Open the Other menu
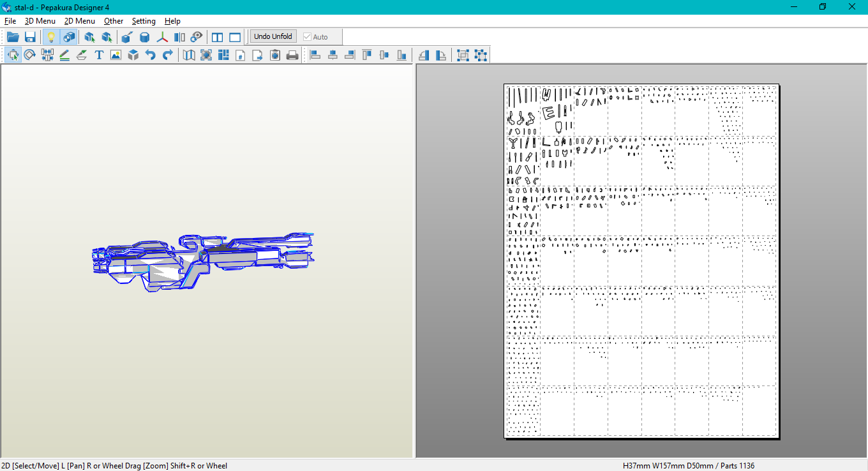 [x=114, y=21]
